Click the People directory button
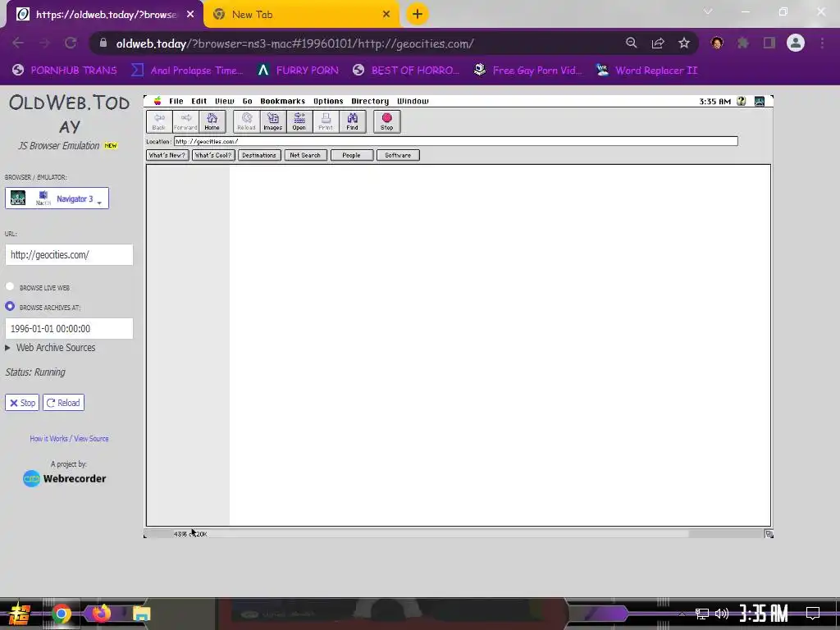This screenshot has width=840, height=630. pyautogui.click(x=351, y=155)
